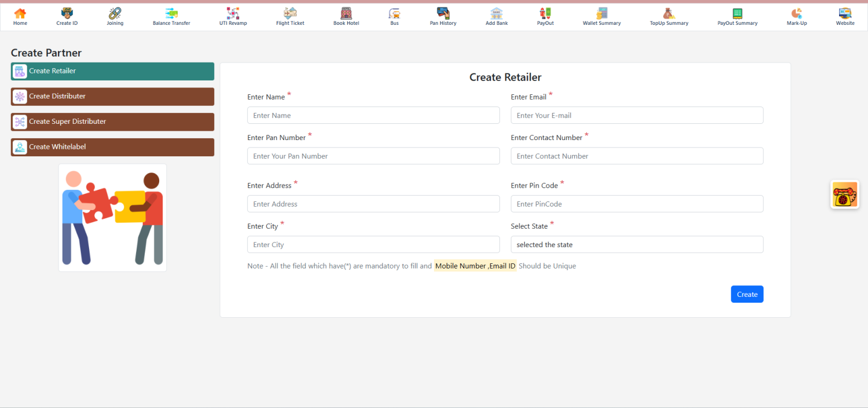The height and width of the screenshot is (408, 868).
Task: Click the Add Bank icon
Action: [496, 13]
